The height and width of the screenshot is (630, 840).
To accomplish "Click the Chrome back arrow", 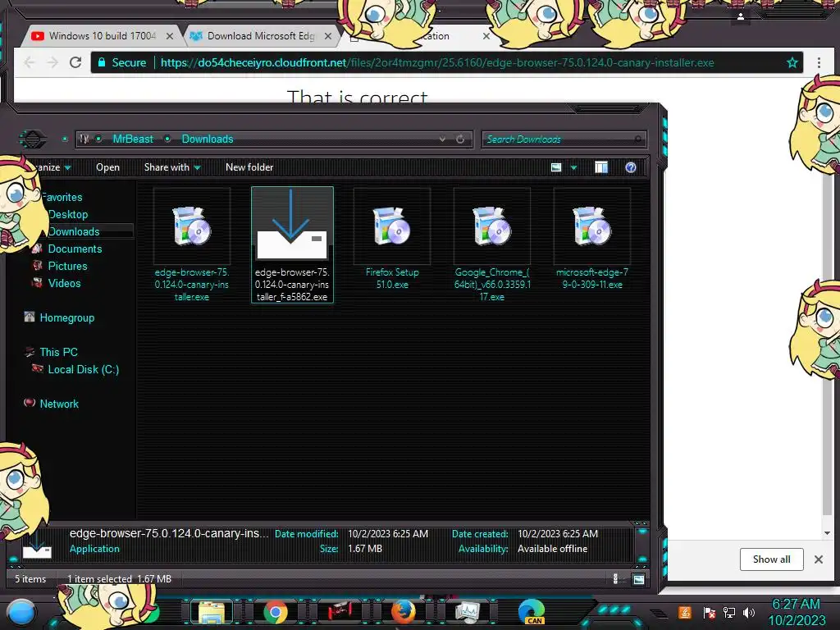I will pos(30,62).
